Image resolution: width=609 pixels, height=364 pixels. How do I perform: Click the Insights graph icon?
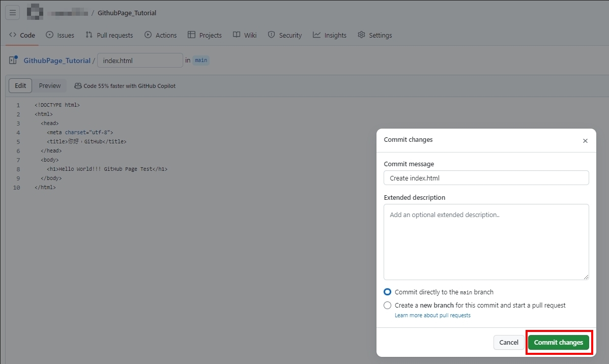point(317,35)
